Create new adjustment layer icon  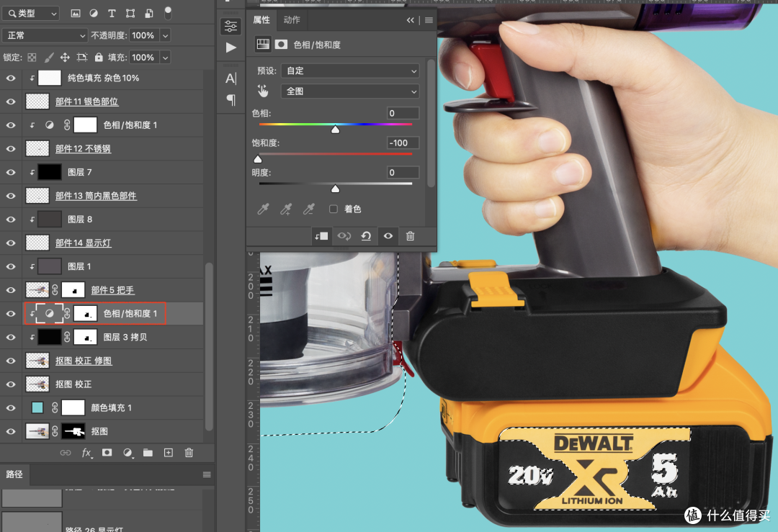point(128,453)
